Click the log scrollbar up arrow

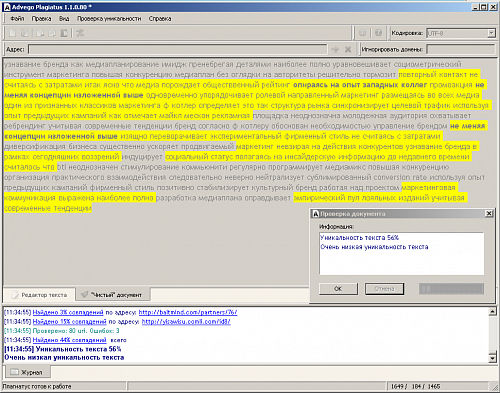pos(492,312)
